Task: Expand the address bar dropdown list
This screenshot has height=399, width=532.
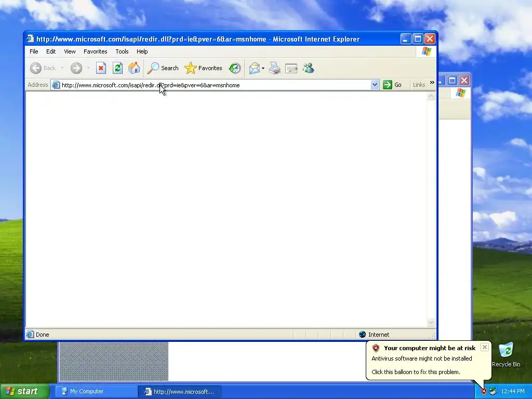Action: tap(375, 85)
